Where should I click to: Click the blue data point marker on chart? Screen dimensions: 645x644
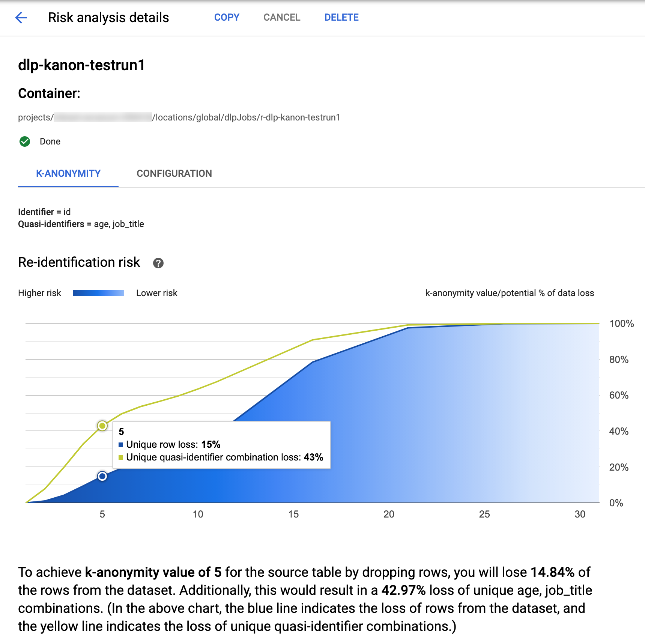[x=102, y=476]
